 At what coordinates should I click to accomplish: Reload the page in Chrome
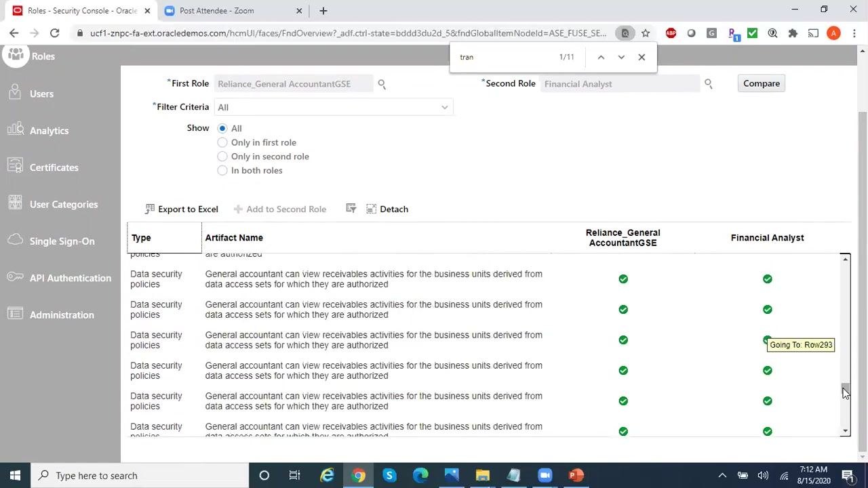pos(54,33)
